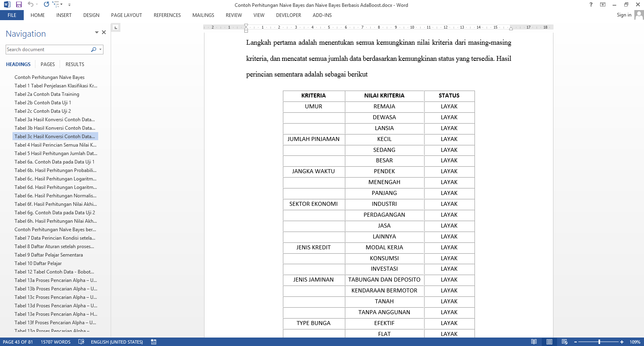This screenshot has height=346, width=644.
Task: Click the Search document input field
Action: [47, 50]
